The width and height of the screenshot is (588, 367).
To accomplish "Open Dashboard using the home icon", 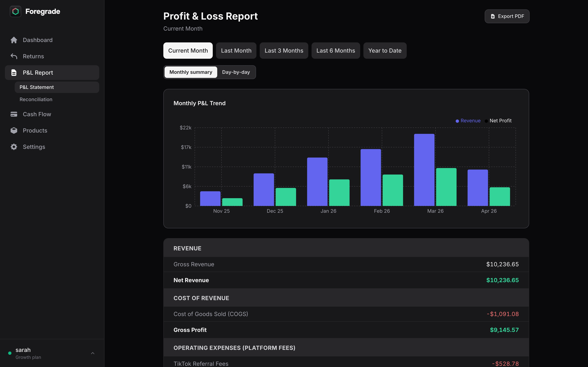I will pos(14,40).
